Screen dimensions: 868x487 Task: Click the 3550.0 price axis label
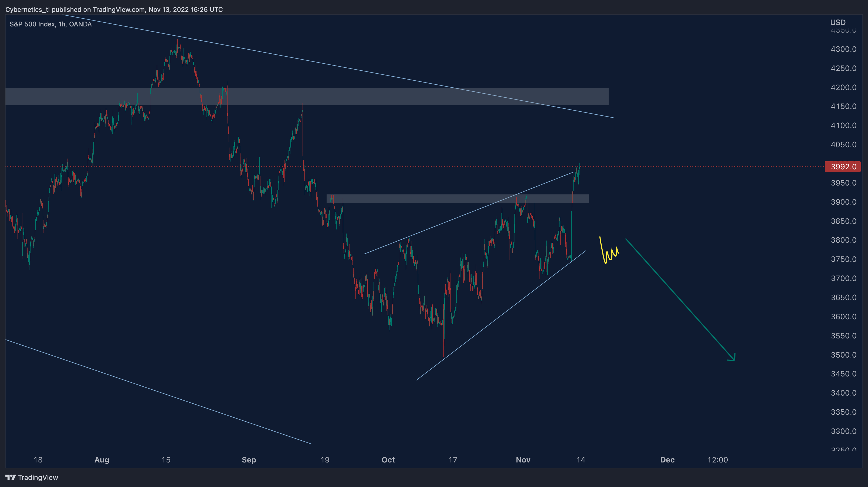pos(843,336)
